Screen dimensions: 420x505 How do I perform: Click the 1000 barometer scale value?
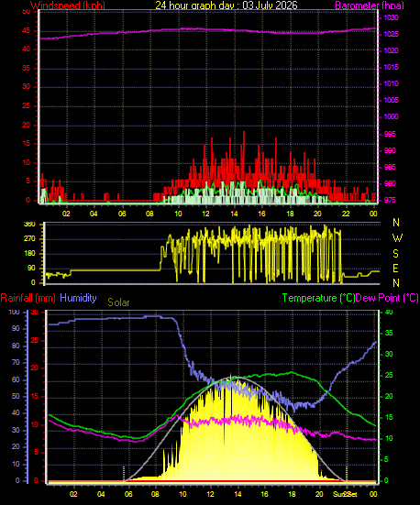coord(391,116)
